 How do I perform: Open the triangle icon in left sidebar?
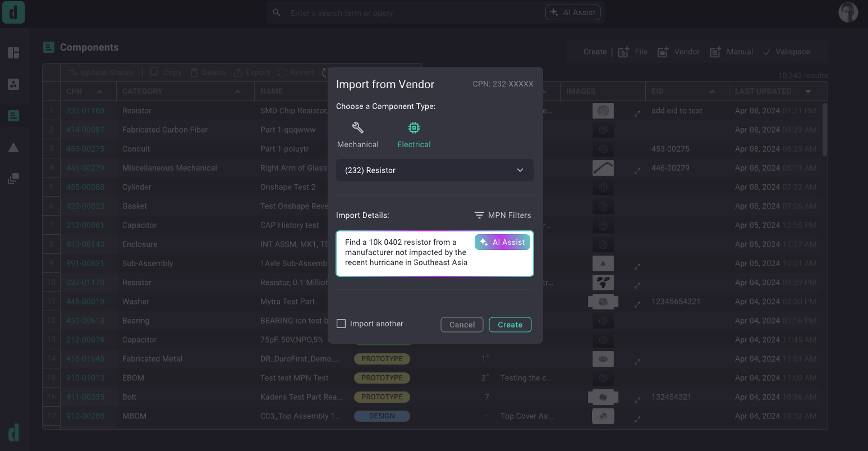pyautogui.click(x=13, y=147)
